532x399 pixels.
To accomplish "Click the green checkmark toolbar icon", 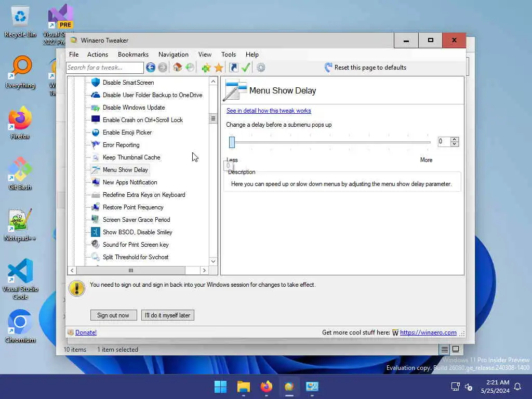I will [246, 68].
